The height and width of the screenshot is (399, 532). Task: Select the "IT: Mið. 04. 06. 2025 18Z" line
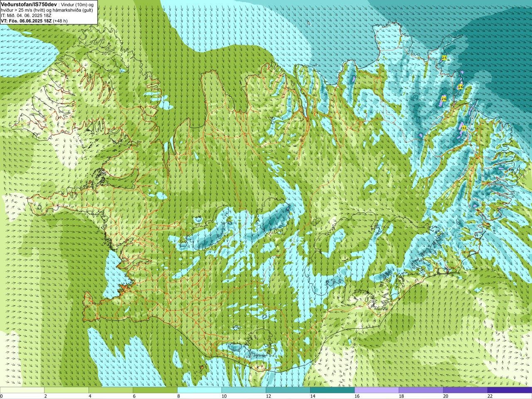point(26,15)
